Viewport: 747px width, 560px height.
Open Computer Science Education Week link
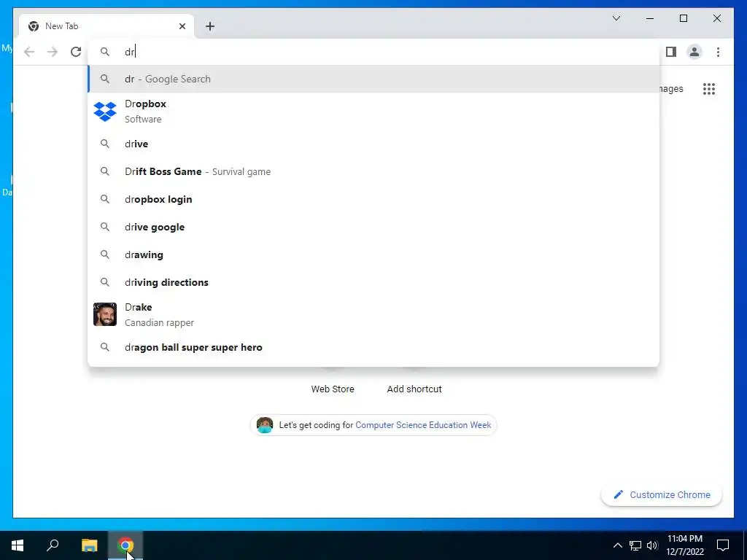pos(423,425)
